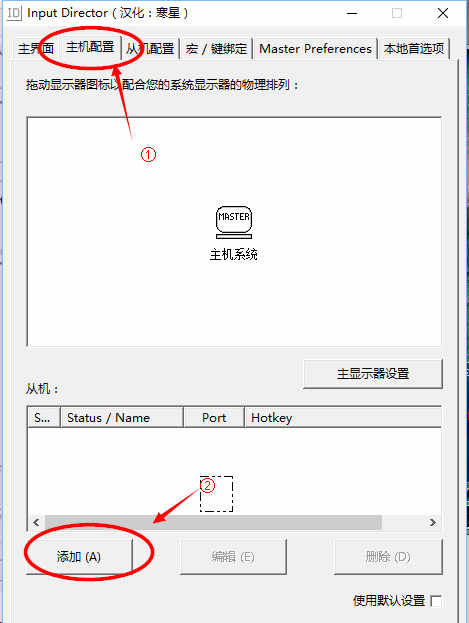Click the right arrow of horizontal scrollbar
Image resolution: width=469 pixels, height=623 pixels.
(x=433, y=522)
